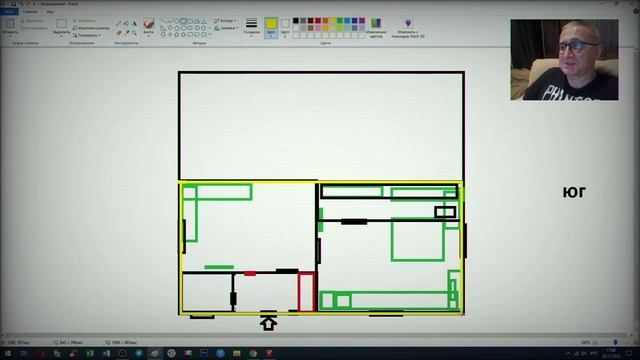Select the Text tool (A) in Tools group
This screenshot has width=640, height=360.
[134, 24]
